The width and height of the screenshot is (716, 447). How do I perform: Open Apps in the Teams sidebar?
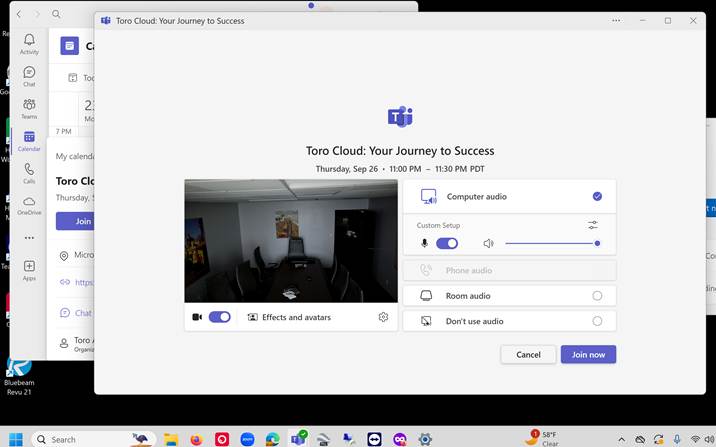pos(29,270)
